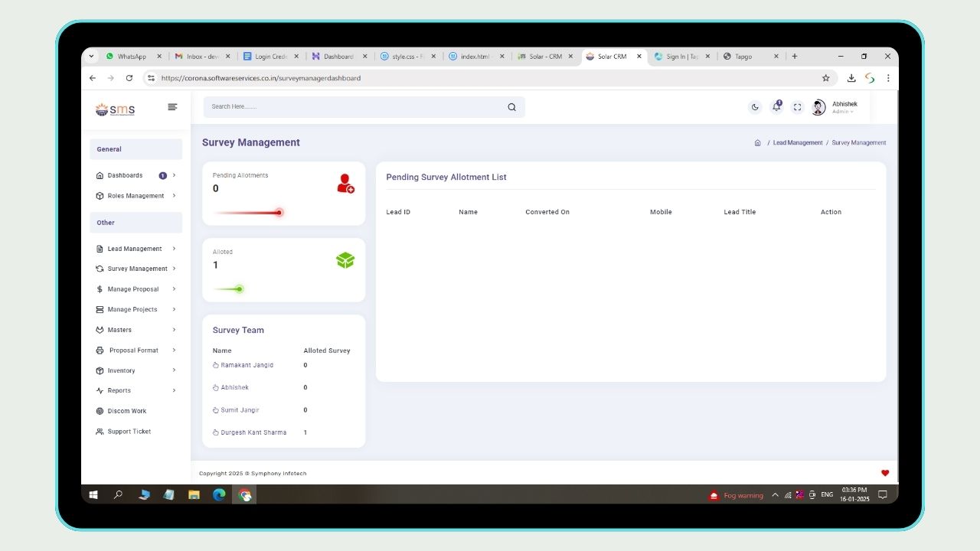Open Discom Work from sidebar

[x=126, y=411]
